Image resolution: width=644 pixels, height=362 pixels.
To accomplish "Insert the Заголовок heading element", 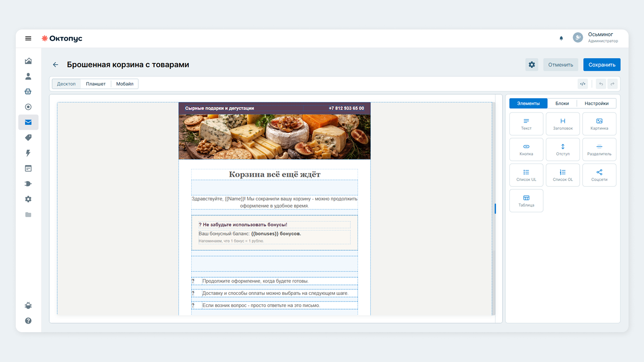I will tap(562, 124).
